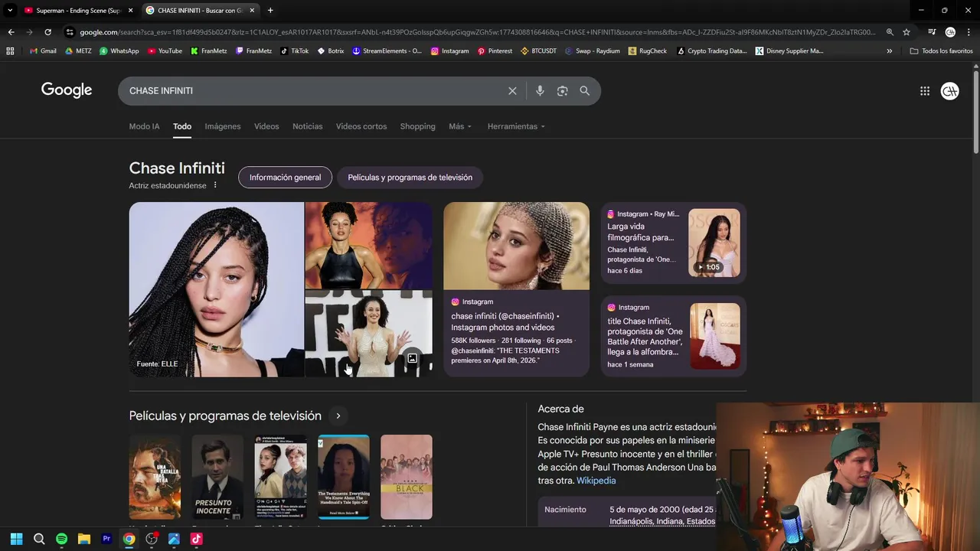Open the Google apps grid
Viewport: 980px width, 551px height.
[925, 90]
